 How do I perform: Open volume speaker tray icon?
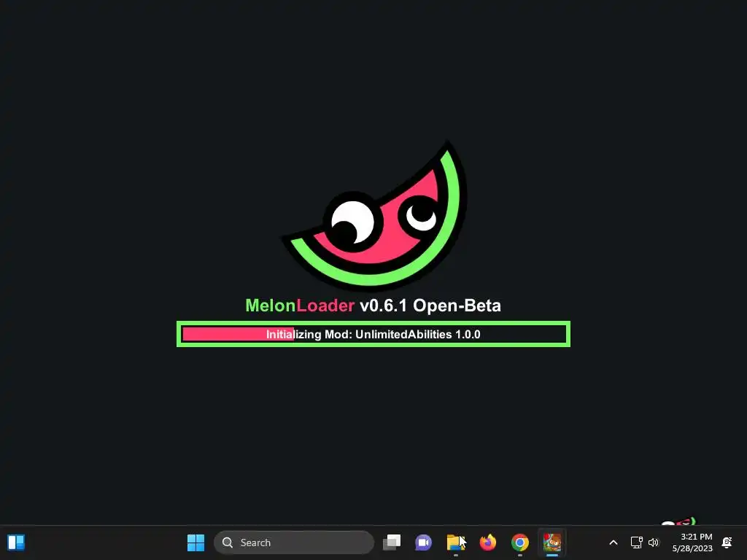click(654, 542)
